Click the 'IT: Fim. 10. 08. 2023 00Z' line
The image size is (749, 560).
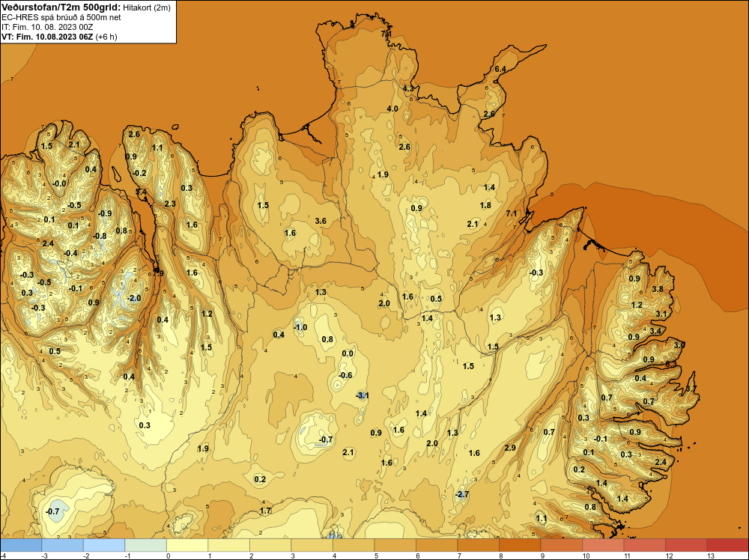point(47,27)
